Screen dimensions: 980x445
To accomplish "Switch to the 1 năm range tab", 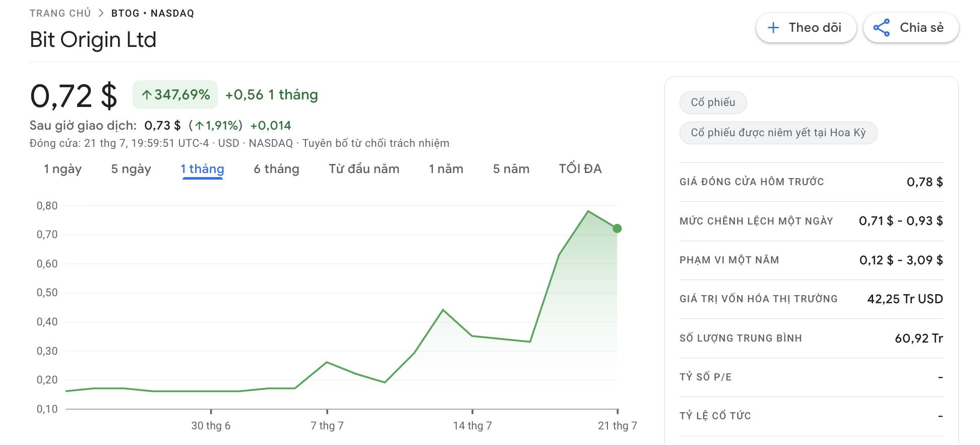I will coord(446,169).
